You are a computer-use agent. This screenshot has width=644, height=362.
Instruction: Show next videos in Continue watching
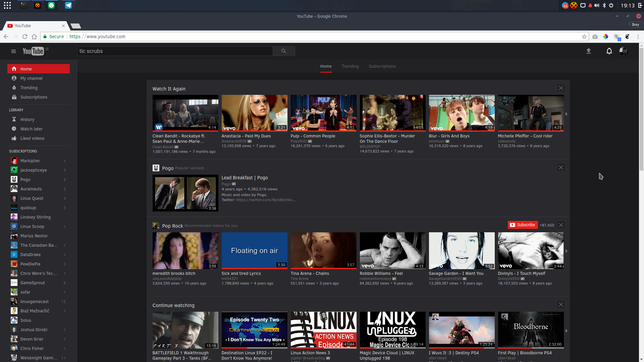coord(566,331)
